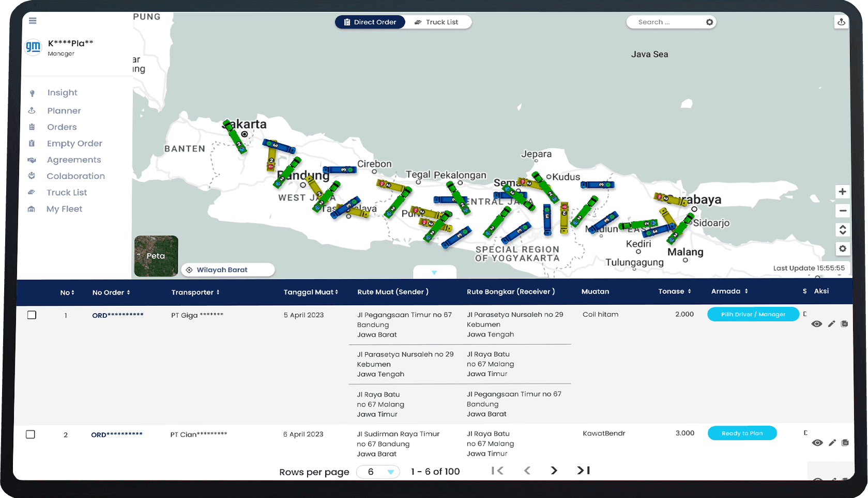Viewport: 868px width, 498px height.
Task: Go to previous page of results
Action: [x=527, y=471]
